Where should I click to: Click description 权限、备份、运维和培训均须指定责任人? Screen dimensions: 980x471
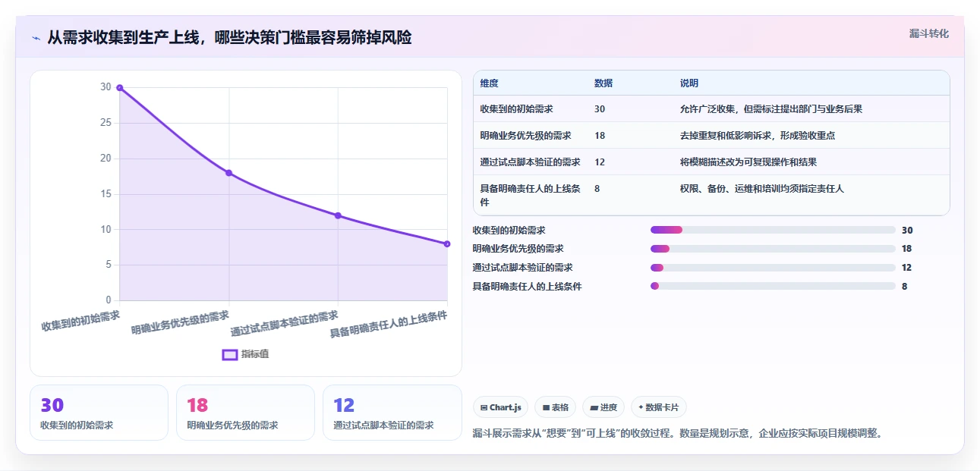762,189
